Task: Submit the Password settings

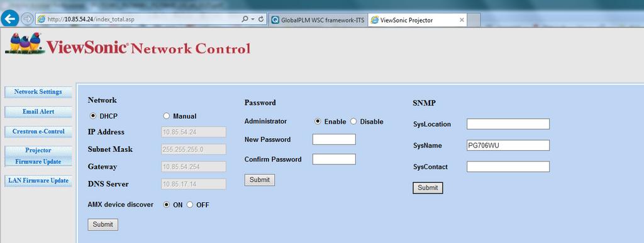Action: coord(260,180)
